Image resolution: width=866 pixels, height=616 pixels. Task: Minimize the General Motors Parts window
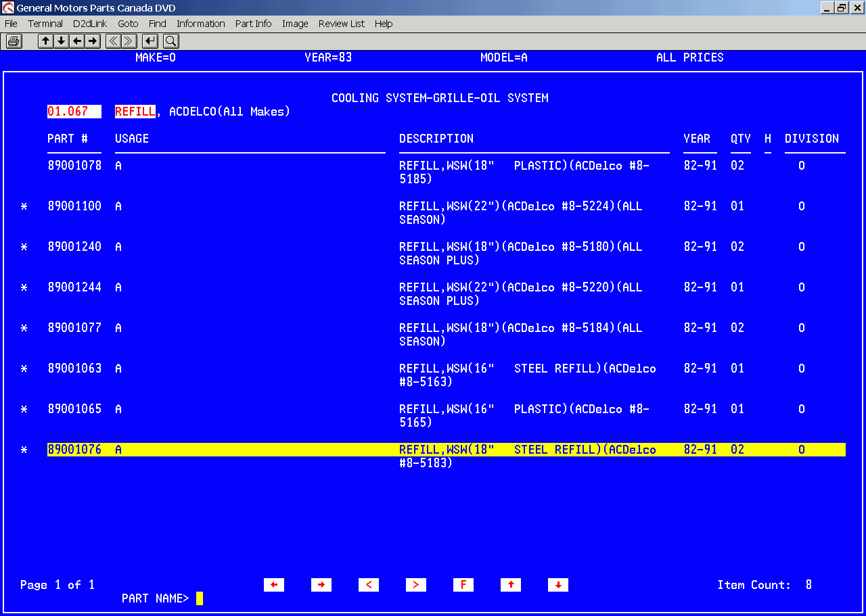827,8
